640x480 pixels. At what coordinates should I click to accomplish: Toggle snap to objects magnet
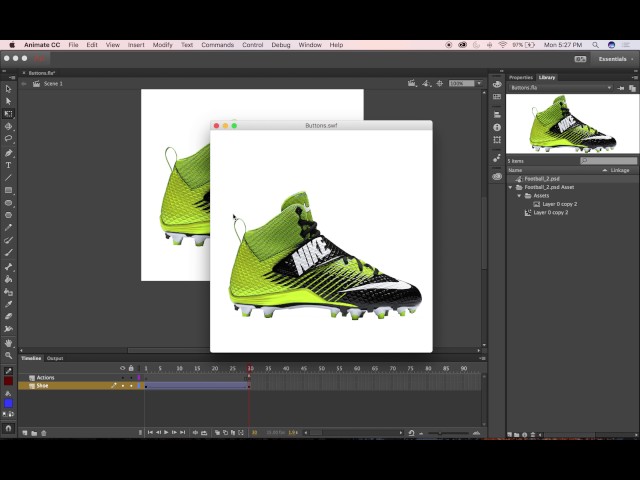8,428
